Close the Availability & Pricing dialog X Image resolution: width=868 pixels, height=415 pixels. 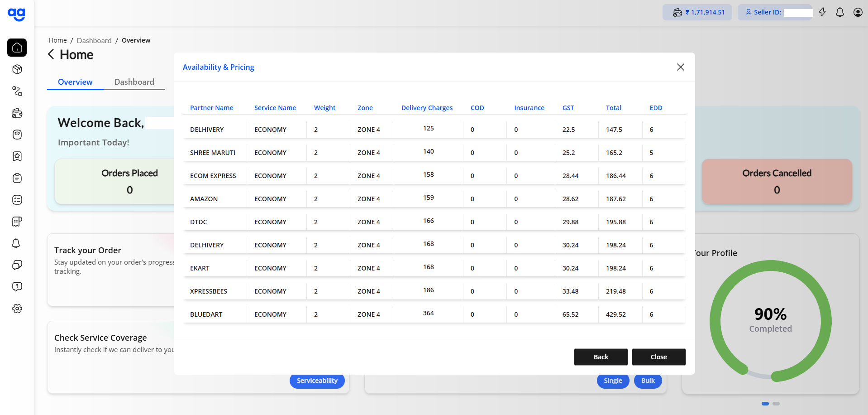pos(680,67)
